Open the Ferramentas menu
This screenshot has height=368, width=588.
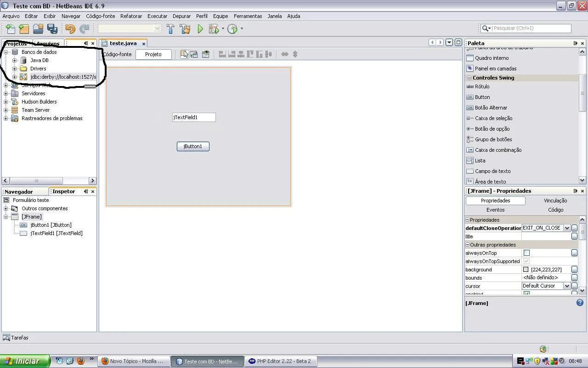pyautogui.click(x=248, y=16)
